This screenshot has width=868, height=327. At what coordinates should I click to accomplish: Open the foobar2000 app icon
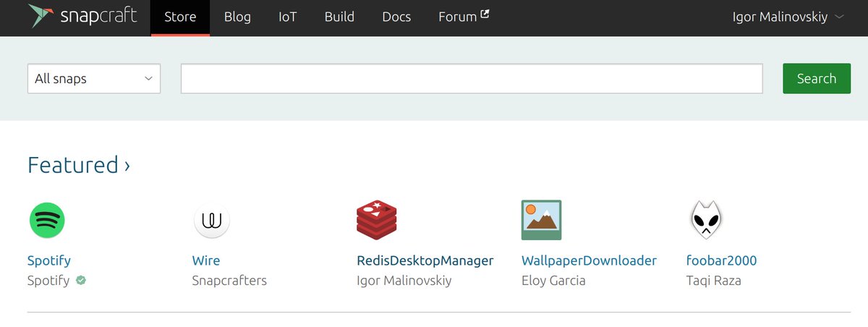[x=705, y=220]
